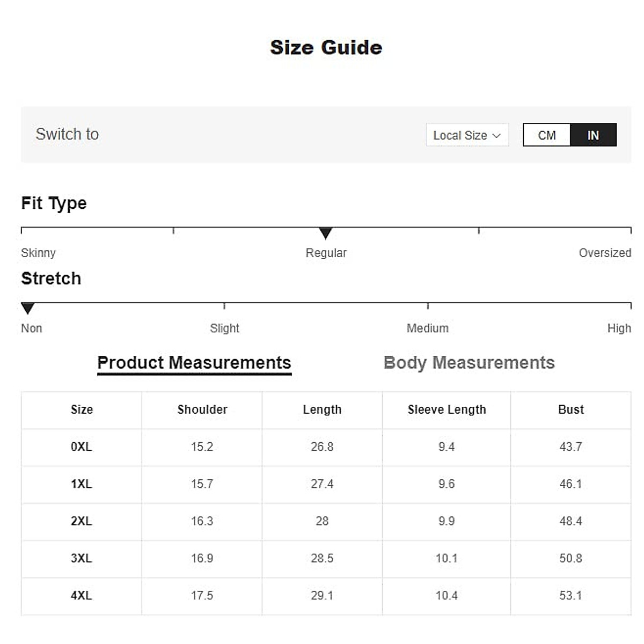Click the Shoulder column header
This screenshot has width=644, height=644.
tap(202, 409)
